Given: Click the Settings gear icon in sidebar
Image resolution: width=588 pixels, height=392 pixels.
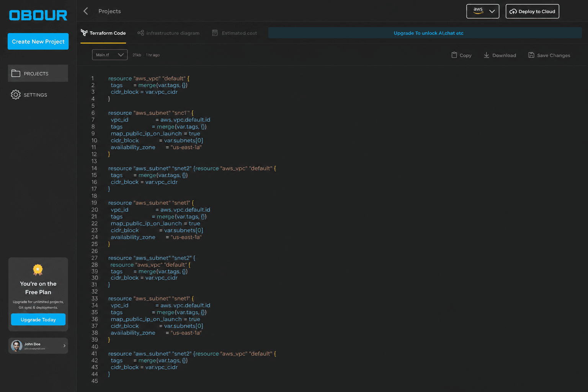Looking at the screenshot, I should point(16,95).
